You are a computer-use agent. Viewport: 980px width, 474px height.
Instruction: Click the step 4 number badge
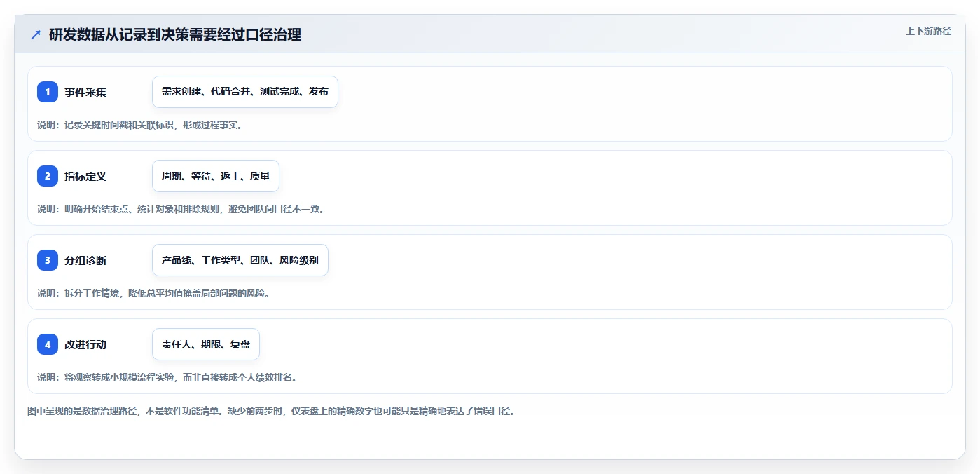tap(48, 344)
